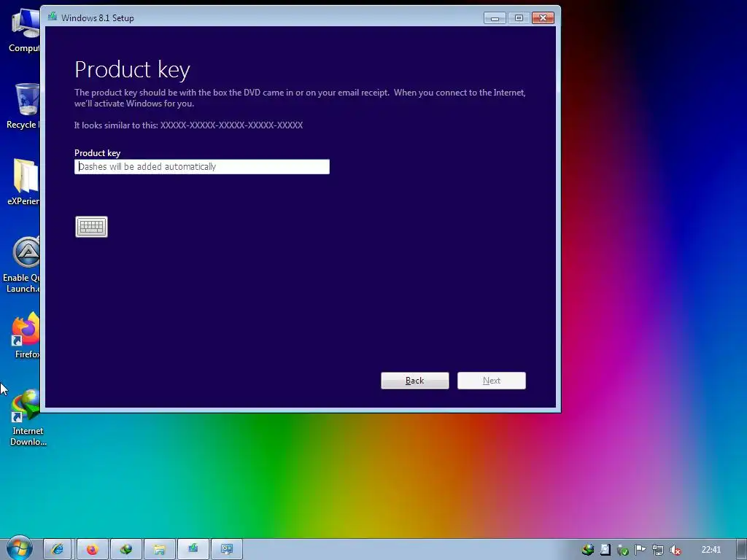Launch Internet Explorer from the taskbar
This screenshot has width=747, height=560.
(x=58, y=550)
